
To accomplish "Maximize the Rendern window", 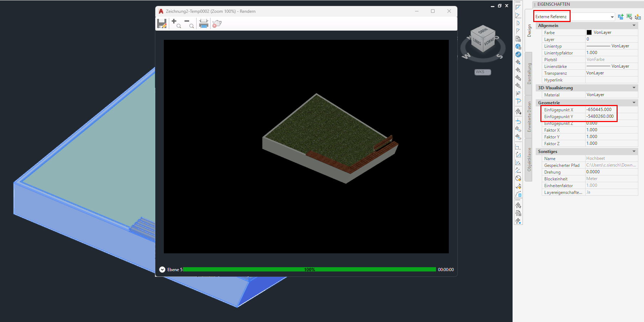I will pyautogui.click(x=433, y=11).
